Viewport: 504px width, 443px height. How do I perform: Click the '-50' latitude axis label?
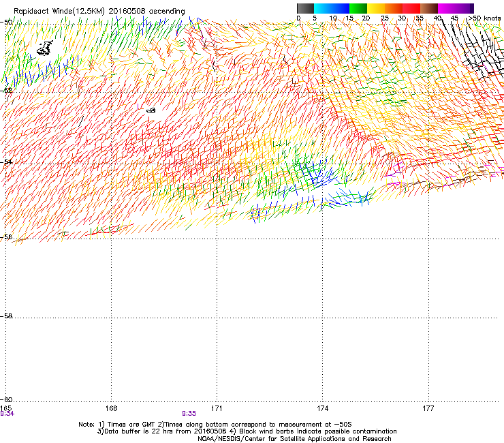(x=6, y=22)
